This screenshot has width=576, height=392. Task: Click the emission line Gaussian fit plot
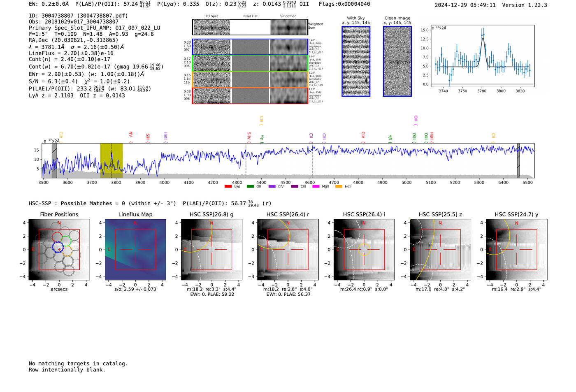[x=482, y=56]
